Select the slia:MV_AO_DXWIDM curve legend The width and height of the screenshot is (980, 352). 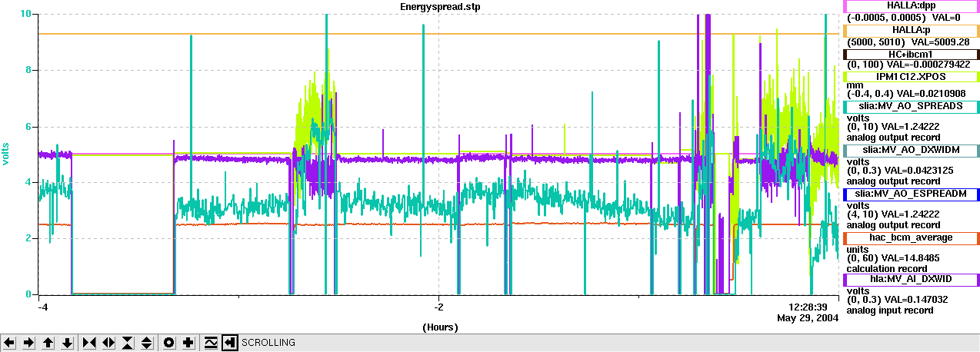click(911, 150)
